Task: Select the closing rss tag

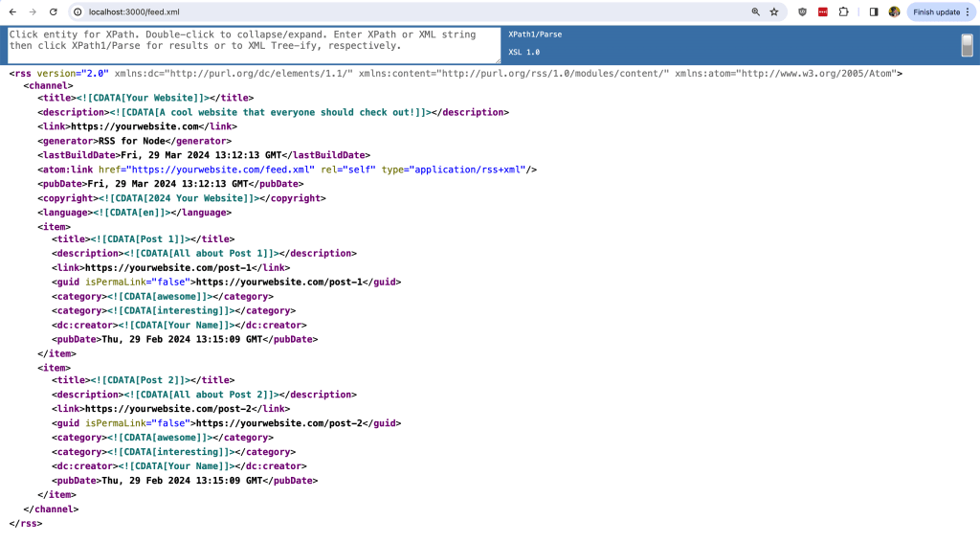Action: tap(26, 524)
